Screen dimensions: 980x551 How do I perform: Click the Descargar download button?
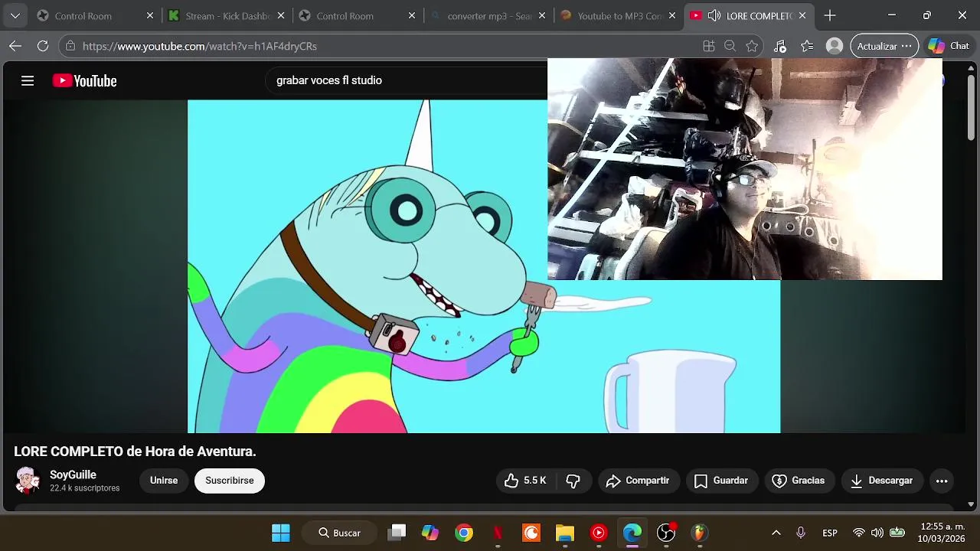882,481
